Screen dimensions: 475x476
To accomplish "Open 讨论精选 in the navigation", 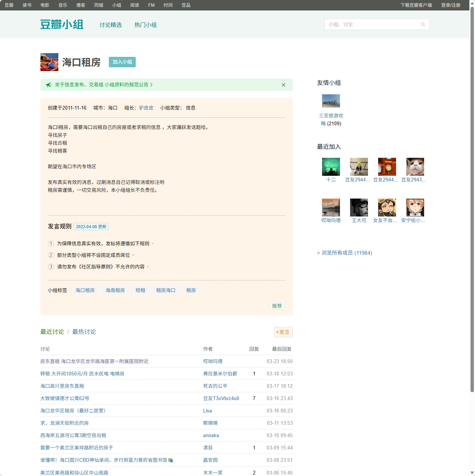I will coord(111,25).
